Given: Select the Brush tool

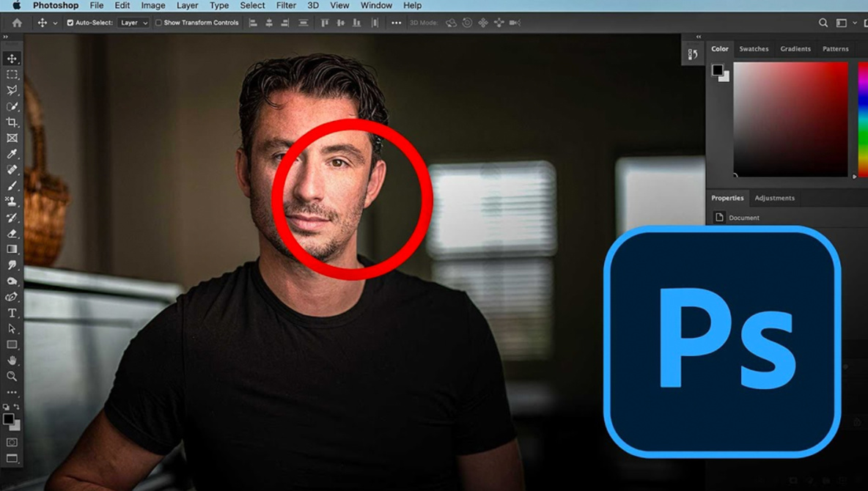Looking at the screenshot, I should 12,185.
